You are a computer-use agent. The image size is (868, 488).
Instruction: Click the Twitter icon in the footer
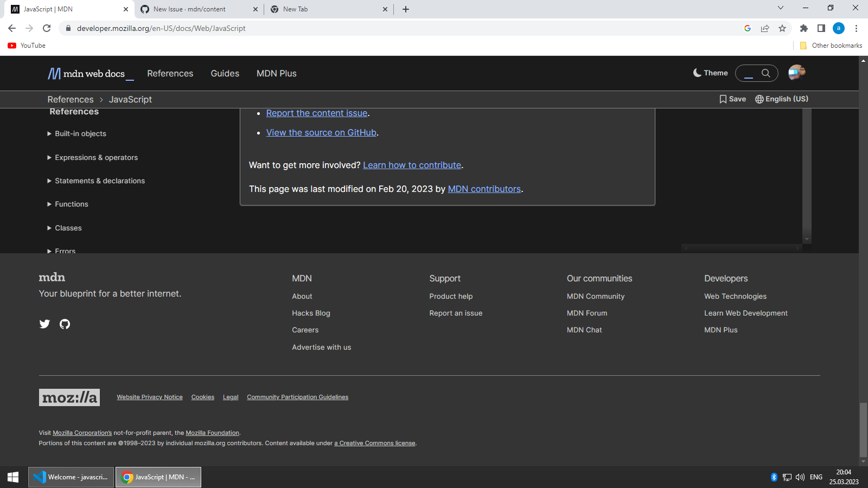click(44, 324)
